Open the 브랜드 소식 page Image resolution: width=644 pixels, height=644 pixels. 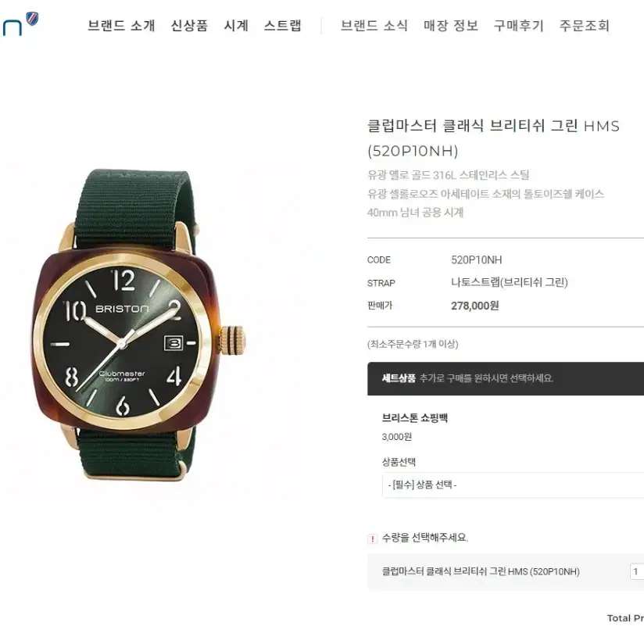pyautogui.click(x=374, y=26)
